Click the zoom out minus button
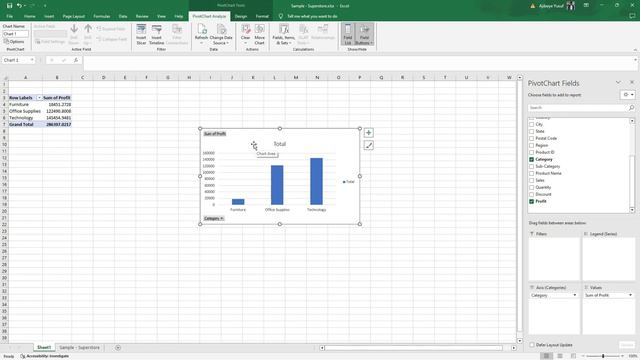This screenshot has width=640, height=360. [583, 356]
